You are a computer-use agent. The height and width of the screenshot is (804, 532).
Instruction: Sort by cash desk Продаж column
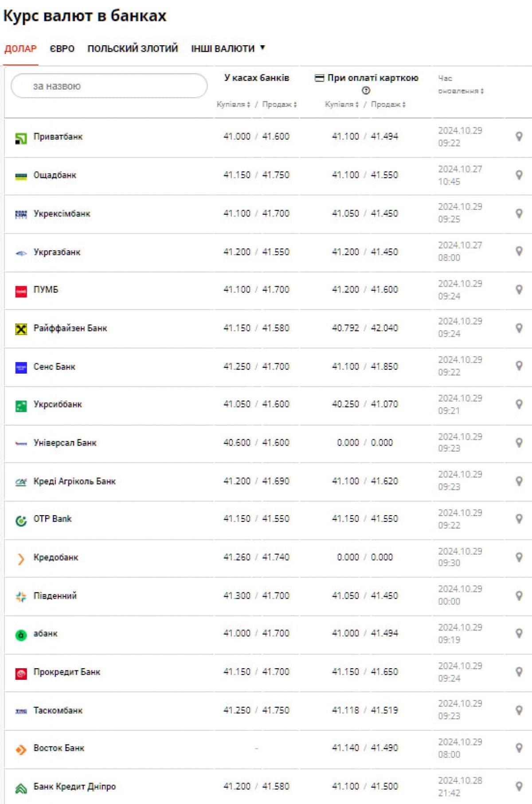pyautogui.click(x=279, y=104)
